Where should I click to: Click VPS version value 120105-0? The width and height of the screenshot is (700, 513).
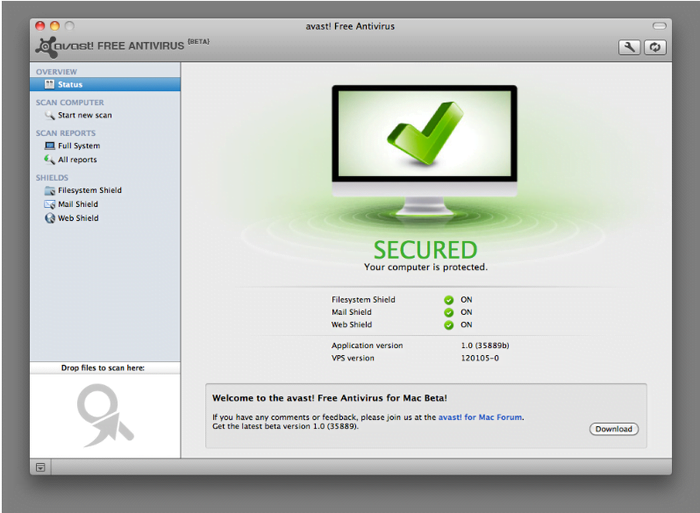(480, 358)
